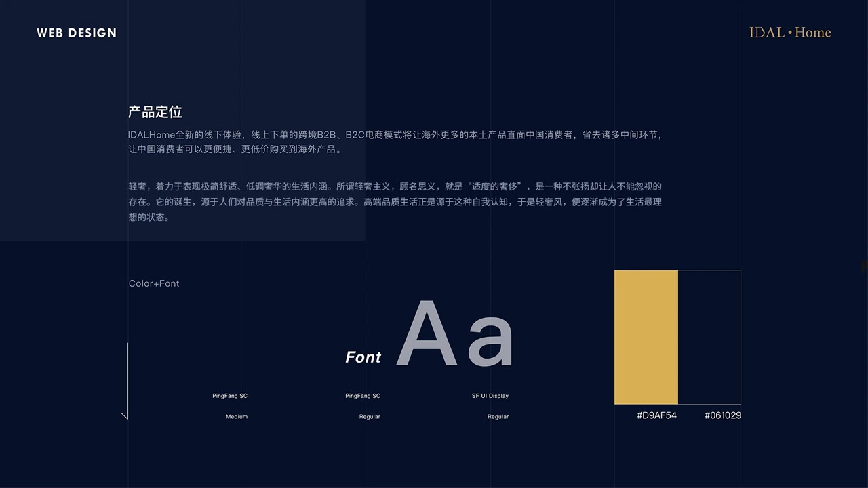Click the small arrow line marker icon
Screen dimensions: 868x488
pos(126,381)
